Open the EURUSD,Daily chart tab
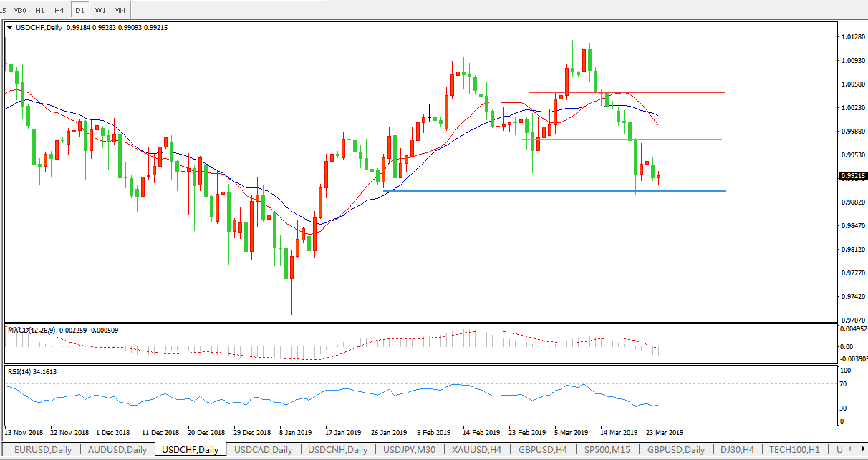Image resolution: width=868 pixels, height=460 pixels. 40,450
